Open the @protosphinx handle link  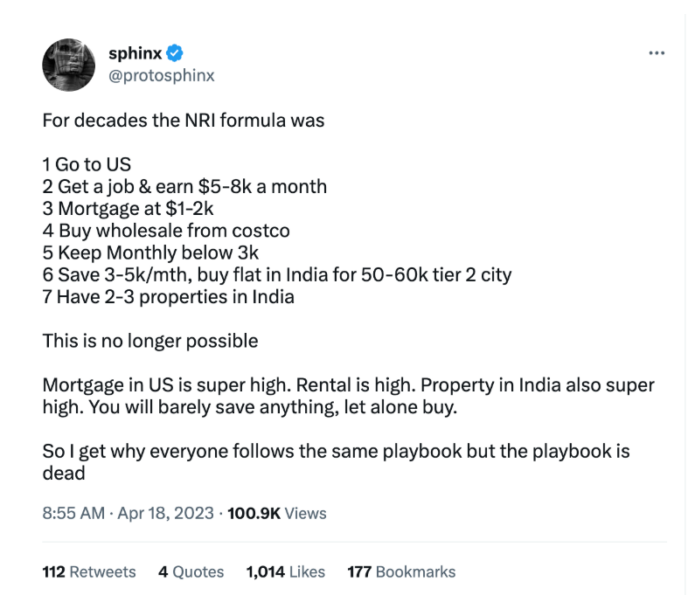161,75
